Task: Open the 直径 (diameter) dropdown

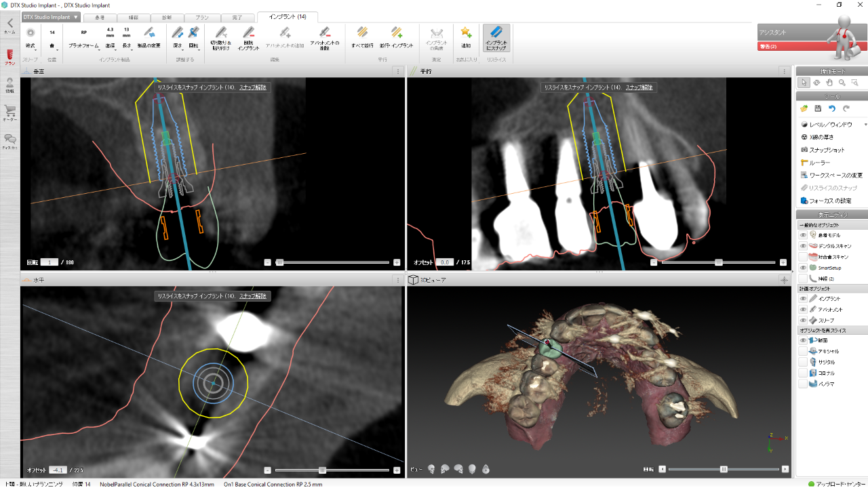Action: point(110,46)
